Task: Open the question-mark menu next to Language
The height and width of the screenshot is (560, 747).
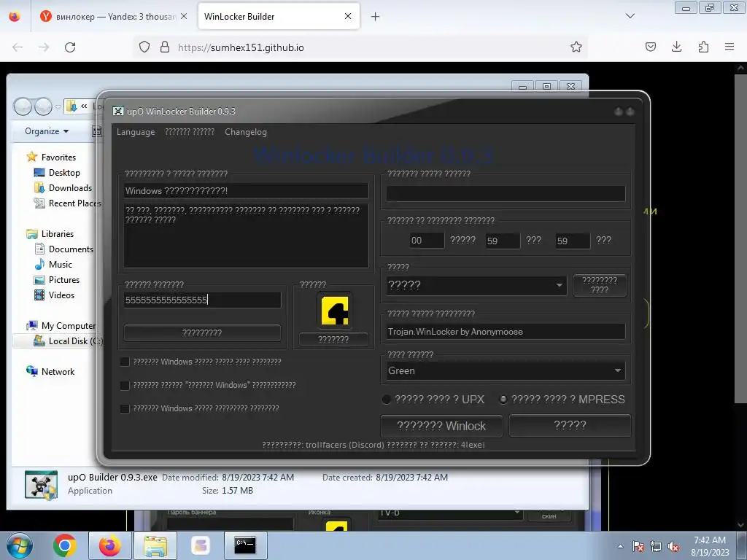Action: (x=190, y=132)
